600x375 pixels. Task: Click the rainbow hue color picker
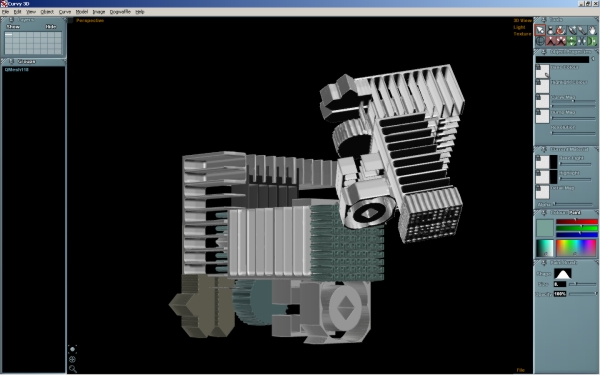tap(576, 248)
